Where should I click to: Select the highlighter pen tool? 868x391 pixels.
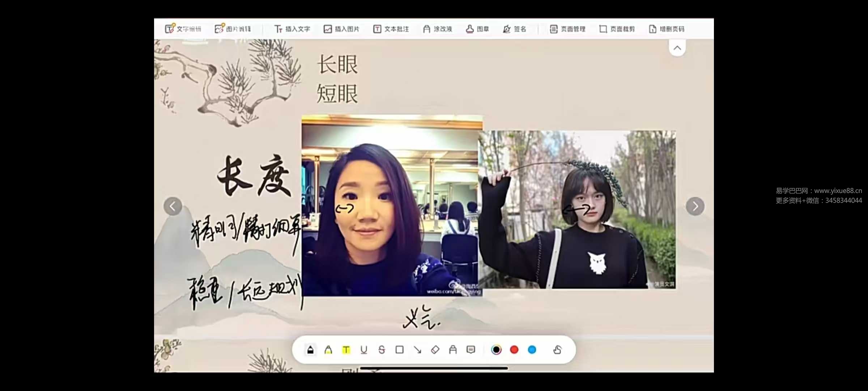pos(328,350)
